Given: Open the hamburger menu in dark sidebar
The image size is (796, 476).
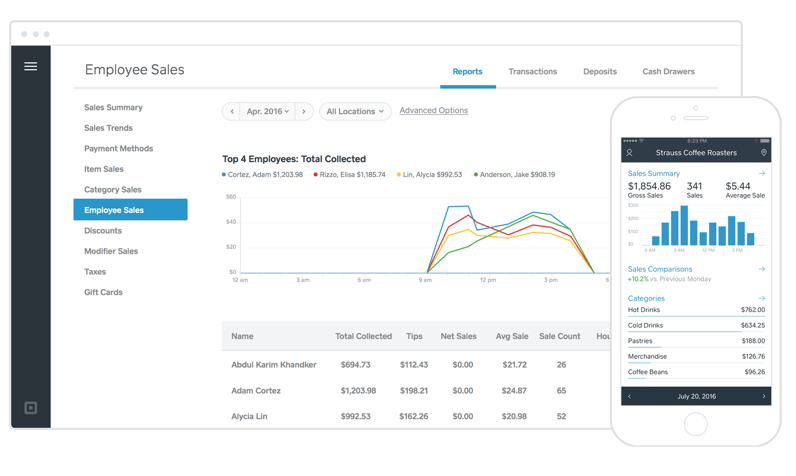Looking at the screenshot, I should tap(30, 66).
